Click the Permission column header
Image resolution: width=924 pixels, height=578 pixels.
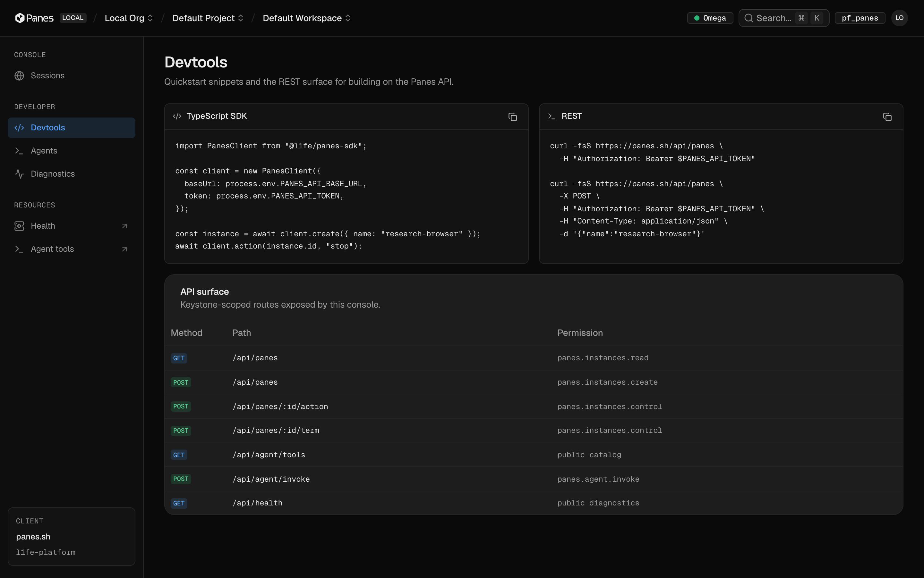[x=580, y=333]
